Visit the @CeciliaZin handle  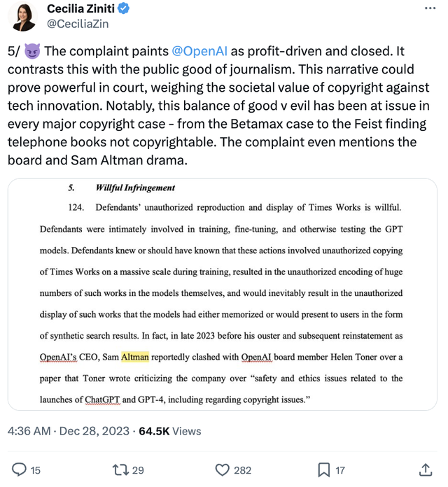pos(78,24)
